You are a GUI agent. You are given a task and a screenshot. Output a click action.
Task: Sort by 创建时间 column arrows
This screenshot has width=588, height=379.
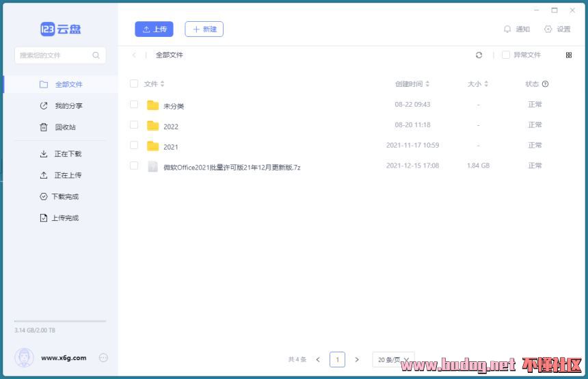(x=427, y=83)
